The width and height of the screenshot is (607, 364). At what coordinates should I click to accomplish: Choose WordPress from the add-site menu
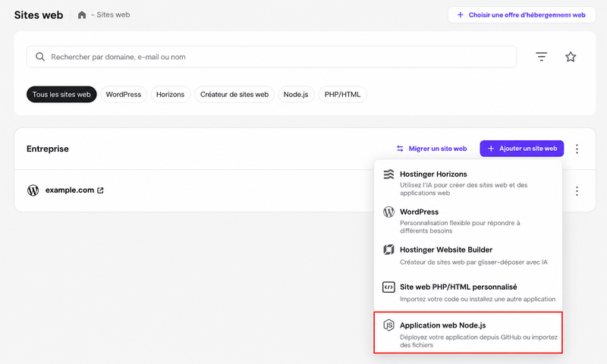(468, 221)
